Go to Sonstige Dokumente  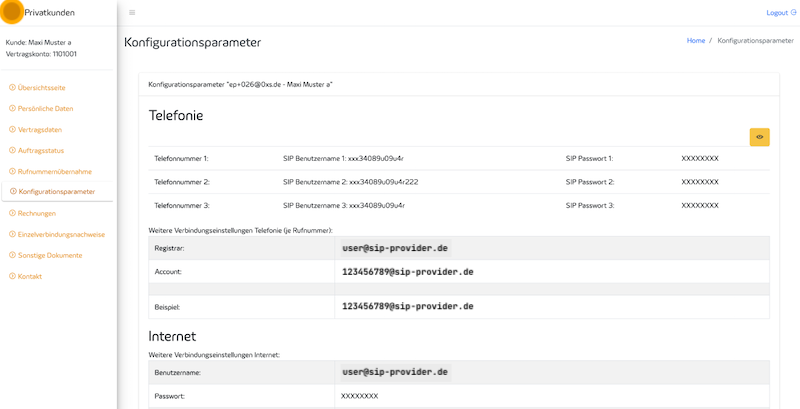pyautogui.click(x=50, y=255)
